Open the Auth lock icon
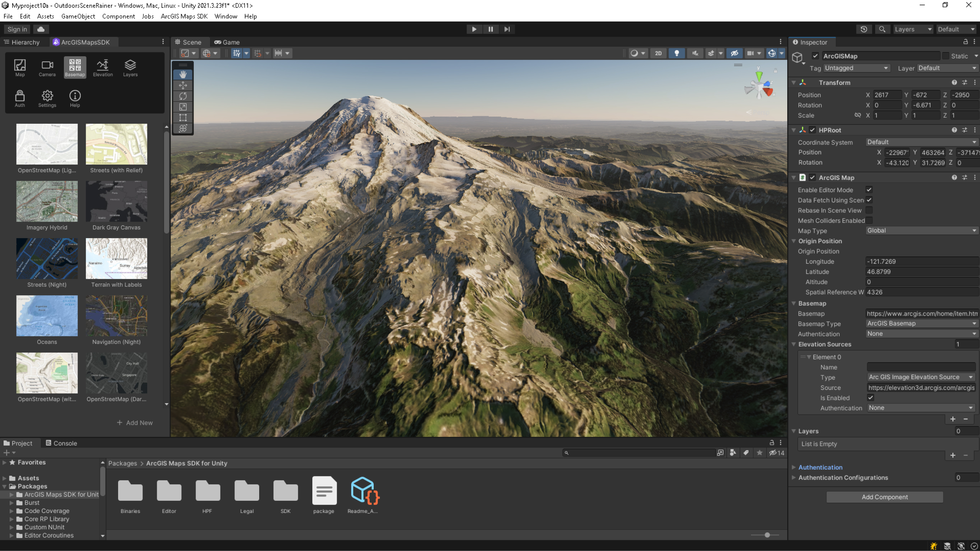 (20, 99)
